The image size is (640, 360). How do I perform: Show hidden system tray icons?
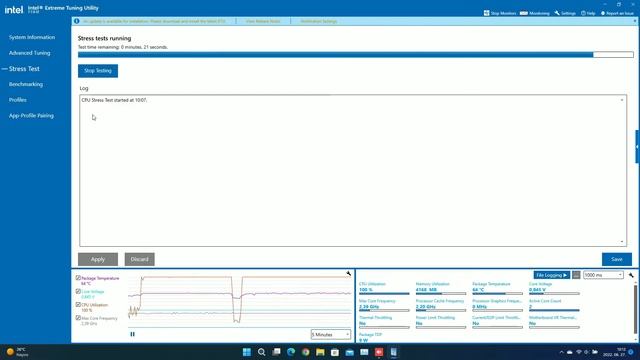point(562,352)
